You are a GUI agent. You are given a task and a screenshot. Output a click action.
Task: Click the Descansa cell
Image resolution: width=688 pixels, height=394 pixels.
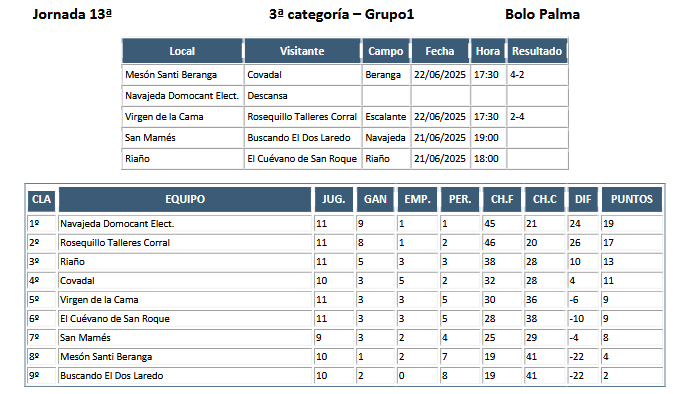coord(303,96)
